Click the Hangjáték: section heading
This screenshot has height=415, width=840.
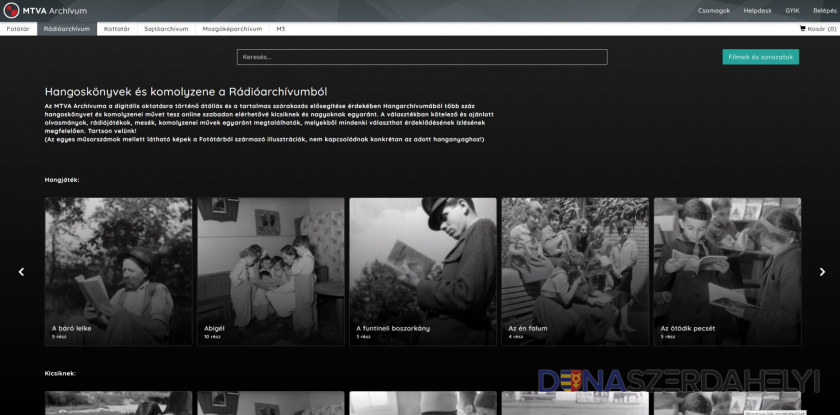62,180
